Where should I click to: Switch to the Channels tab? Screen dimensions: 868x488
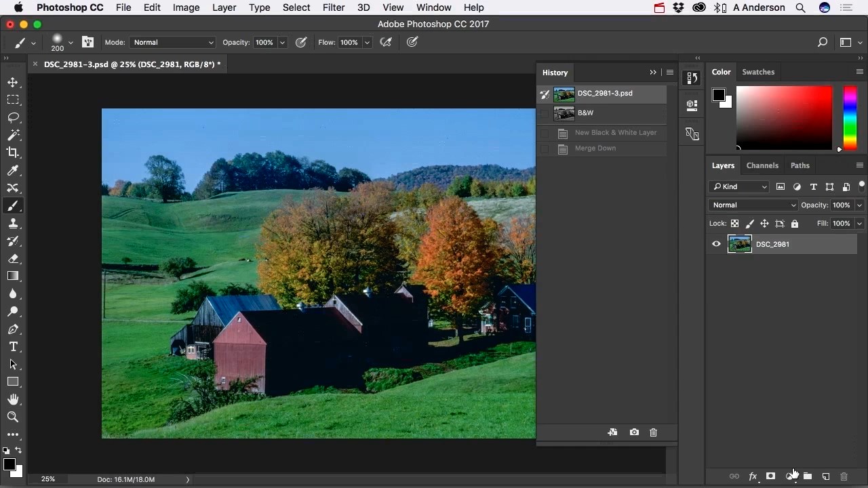[762, 165]
